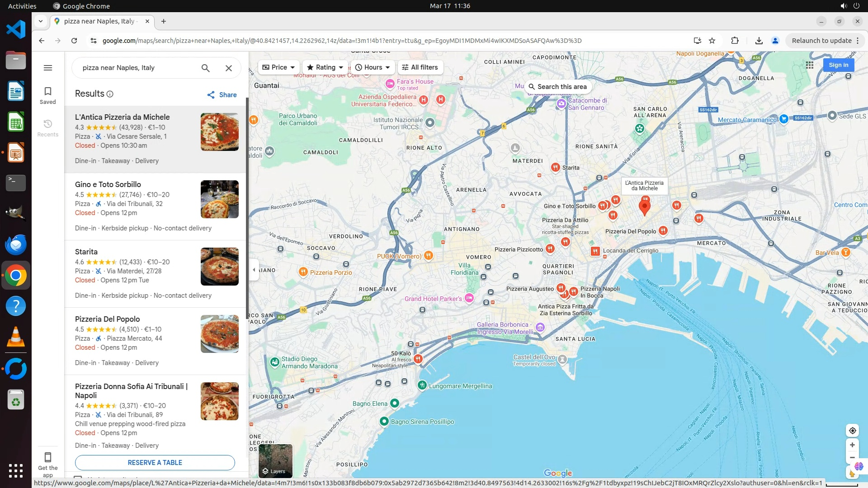
Task: Zoom in the map with plus
Action: click(x=852, y=445)
